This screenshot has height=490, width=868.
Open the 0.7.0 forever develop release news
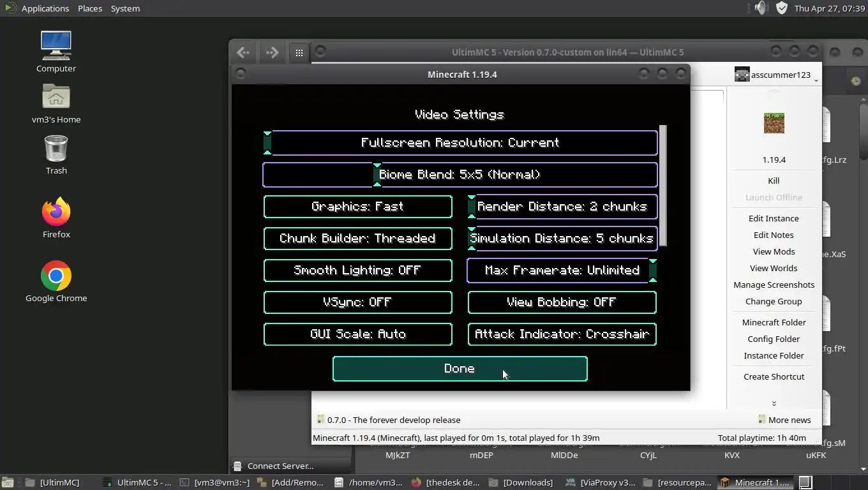[389, 420]
